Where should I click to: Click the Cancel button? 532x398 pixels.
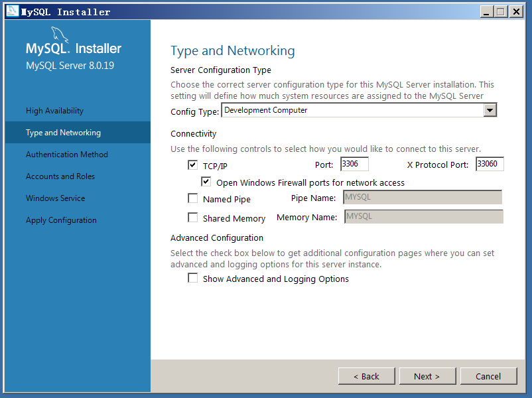(489, 376)
